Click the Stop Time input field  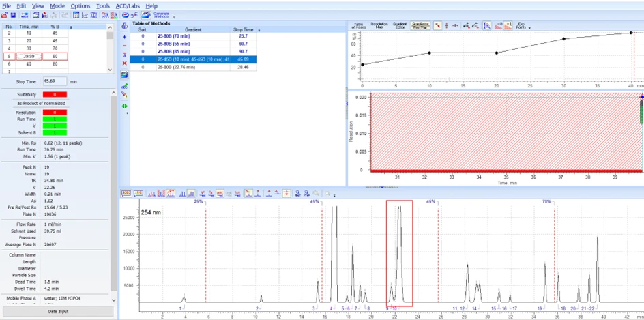[54, 81]
